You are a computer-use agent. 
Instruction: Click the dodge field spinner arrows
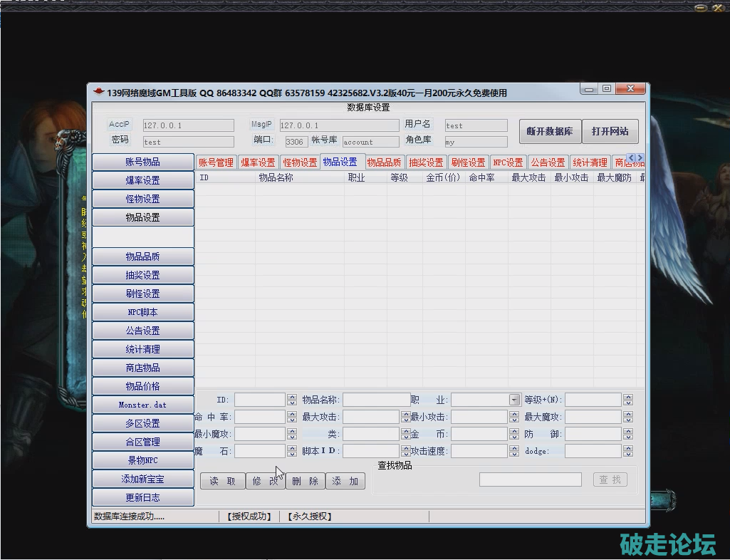[x=627, y=451]
